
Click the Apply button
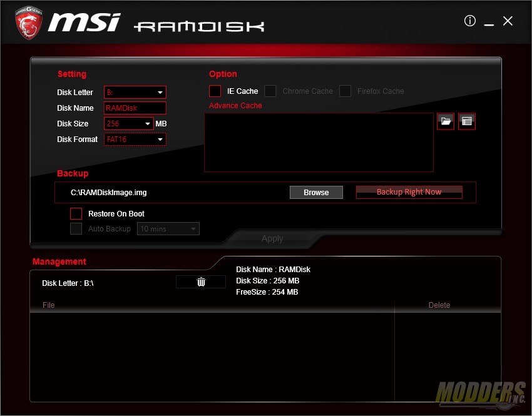pyautogui.click(x=272, y=239)
